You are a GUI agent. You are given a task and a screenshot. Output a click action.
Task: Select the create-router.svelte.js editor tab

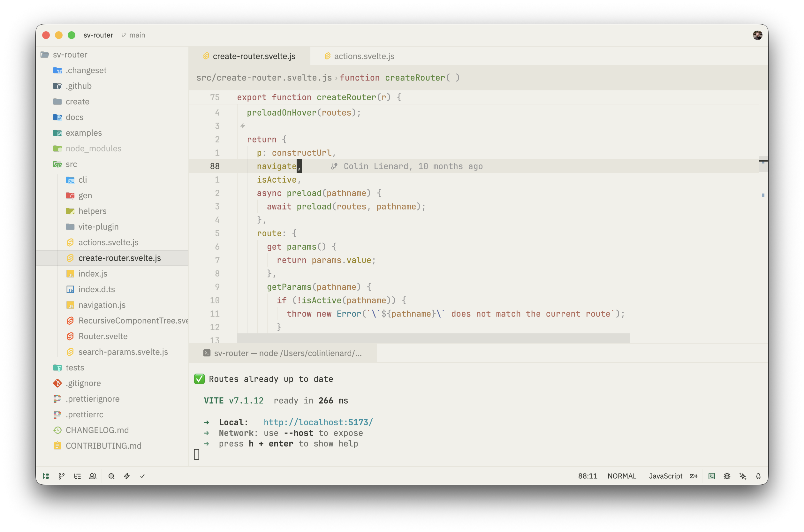coord(249,56)
